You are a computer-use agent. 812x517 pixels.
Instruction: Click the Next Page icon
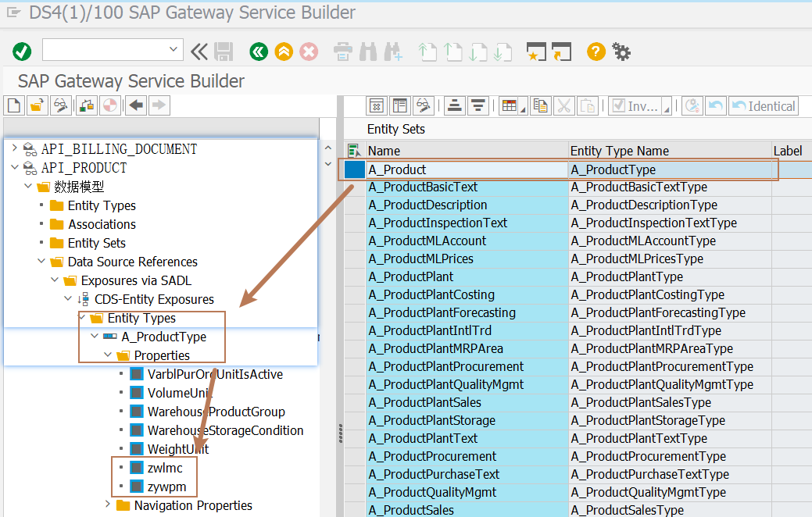478,52
